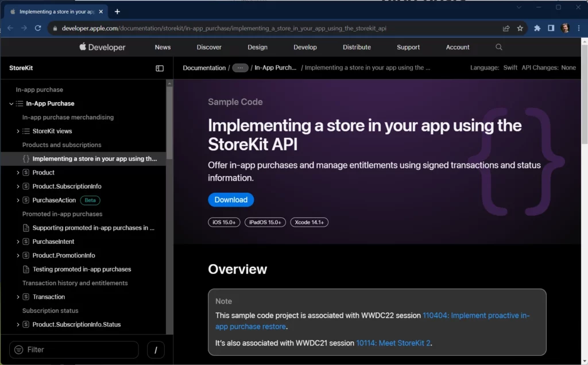
Task: Open the Distribute menu item
Action: [357, 47]
